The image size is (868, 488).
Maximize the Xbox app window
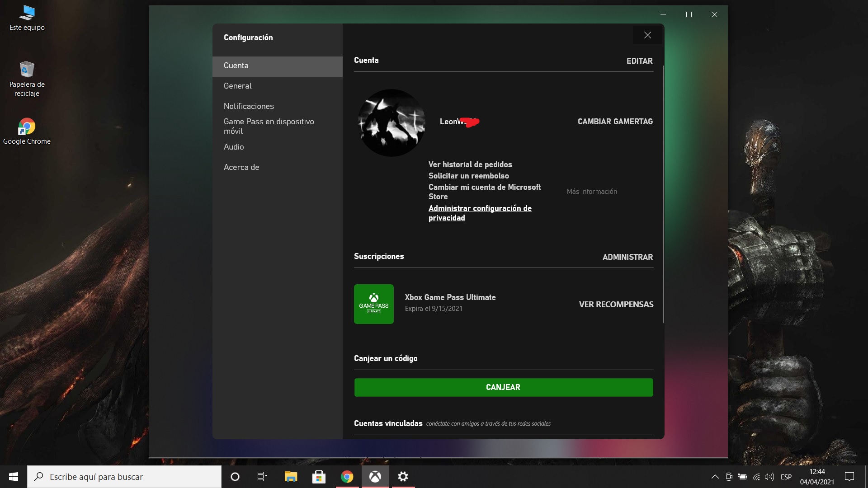[x=689, y=14]
